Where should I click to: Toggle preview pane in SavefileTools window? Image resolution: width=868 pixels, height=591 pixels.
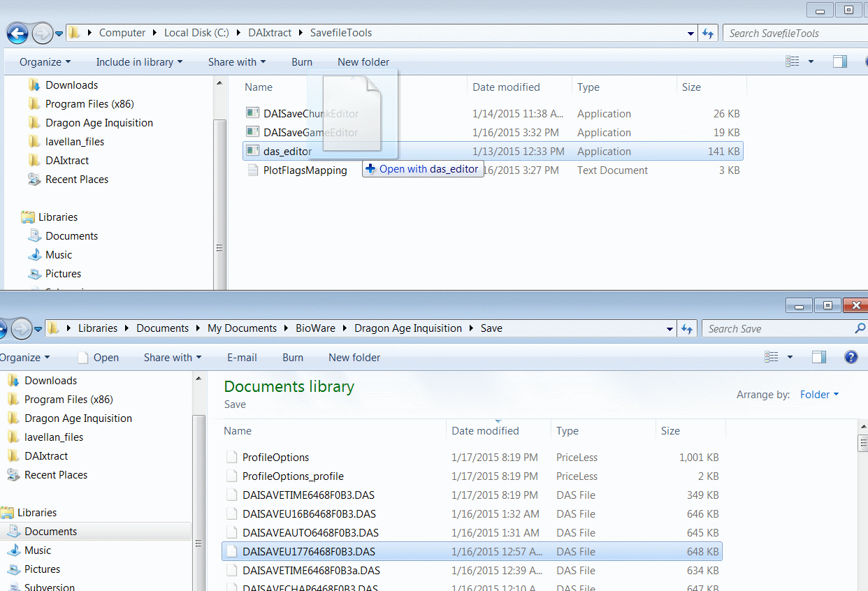840,61
